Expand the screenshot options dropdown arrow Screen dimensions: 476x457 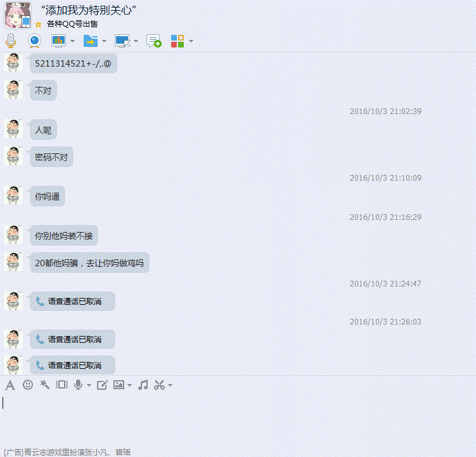point(170,385)
